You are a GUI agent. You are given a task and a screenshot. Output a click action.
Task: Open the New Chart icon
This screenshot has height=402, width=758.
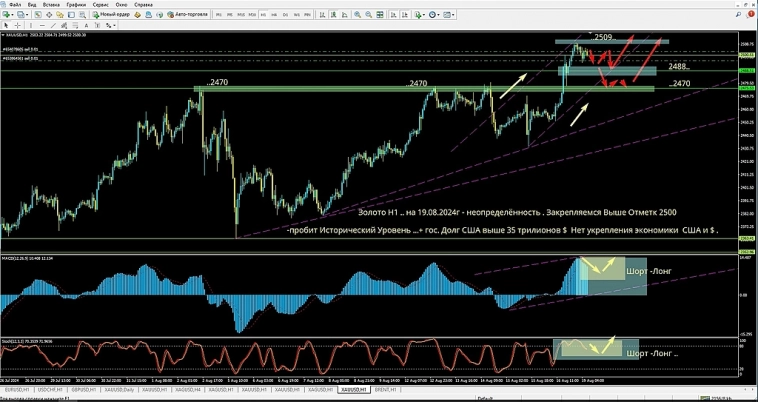(6, 14)
